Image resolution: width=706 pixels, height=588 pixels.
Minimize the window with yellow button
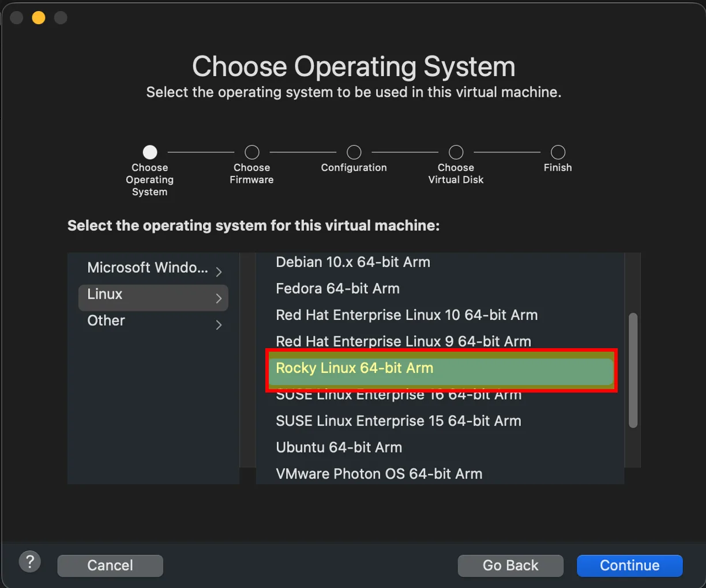pyautogui.click(x=39, y=18)
